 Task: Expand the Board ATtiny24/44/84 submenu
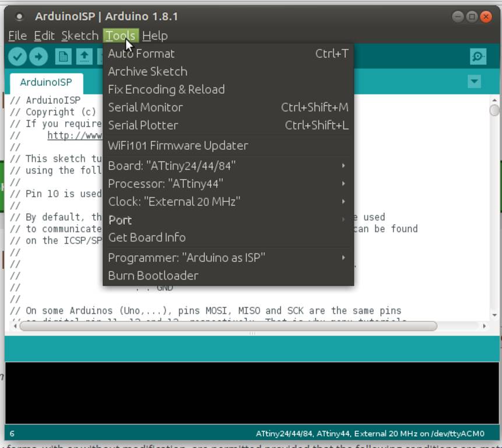click(x=229, y=166)
